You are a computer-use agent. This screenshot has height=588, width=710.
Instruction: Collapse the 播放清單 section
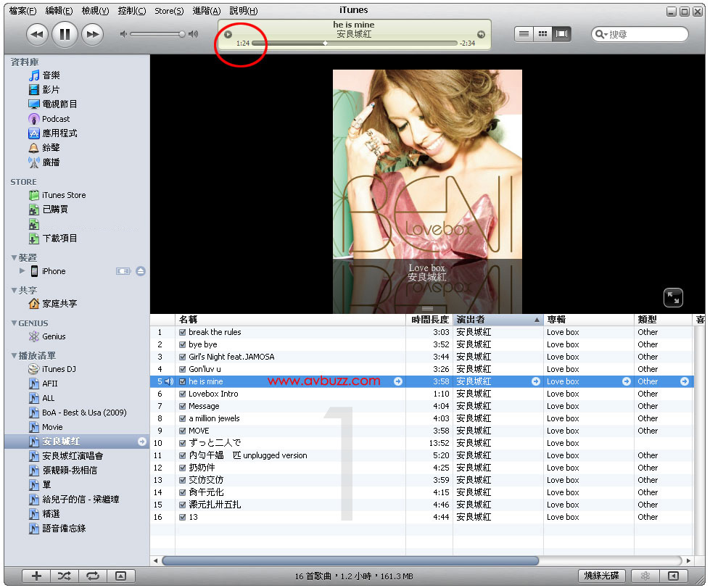tap(14, 356)
